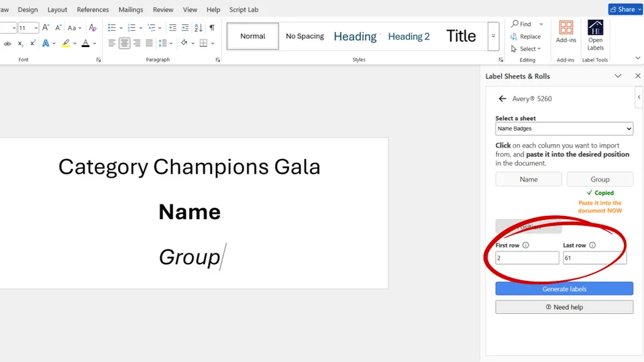Click Replace in Editing group
Image resolution: width=644 pixels, height=362 pixels.
[526, 36]
